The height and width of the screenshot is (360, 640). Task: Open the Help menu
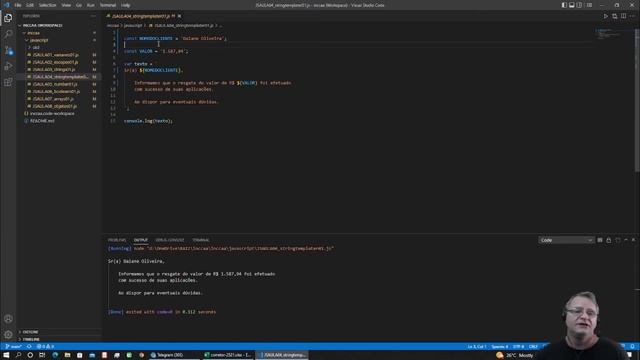pos(125,5)
